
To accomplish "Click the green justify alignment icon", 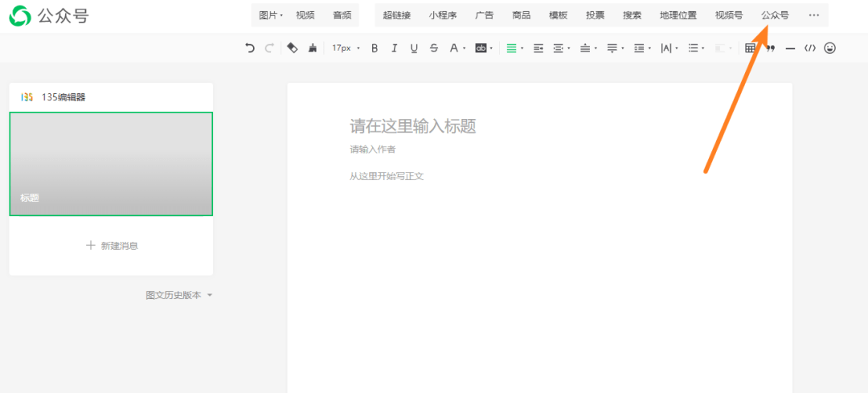I will (x=511, y=48).
